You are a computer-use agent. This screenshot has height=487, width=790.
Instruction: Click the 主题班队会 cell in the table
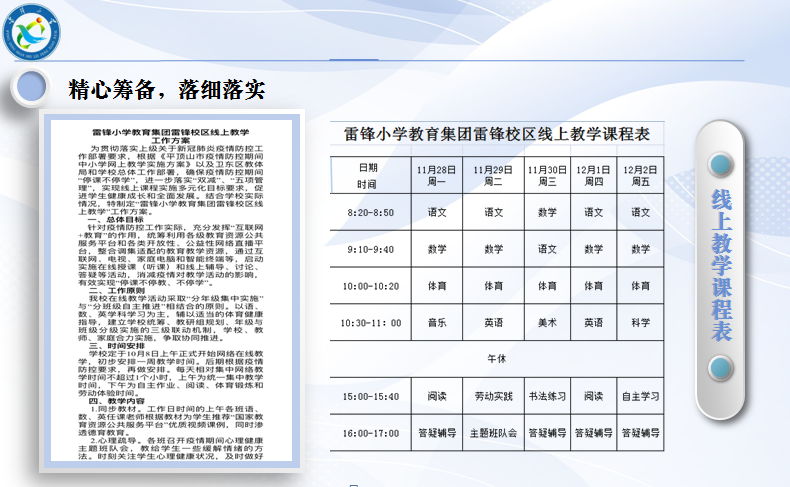[x=492, y=433]
